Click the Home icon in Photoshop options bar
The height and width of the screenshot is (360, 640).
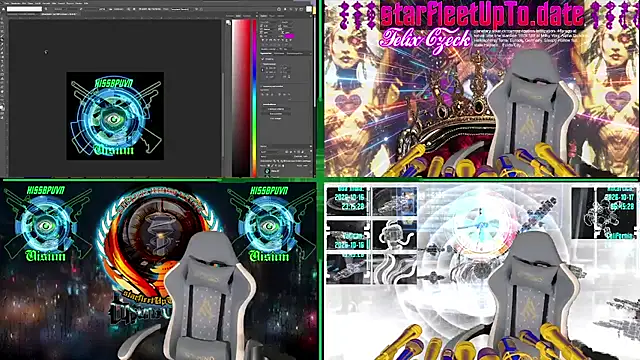point(4,9)
